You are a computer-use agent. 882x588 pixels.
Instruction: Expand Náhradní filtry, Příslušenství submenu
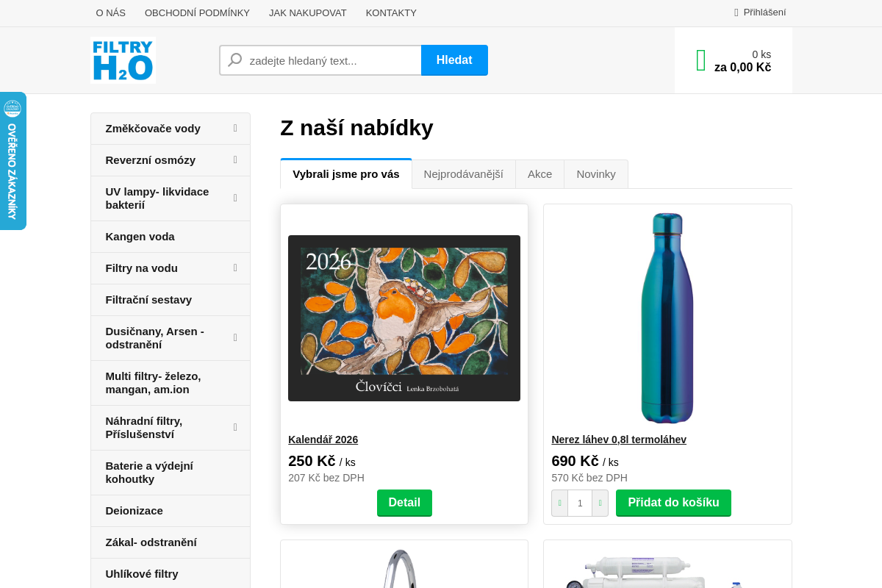(x=235, y=428)
